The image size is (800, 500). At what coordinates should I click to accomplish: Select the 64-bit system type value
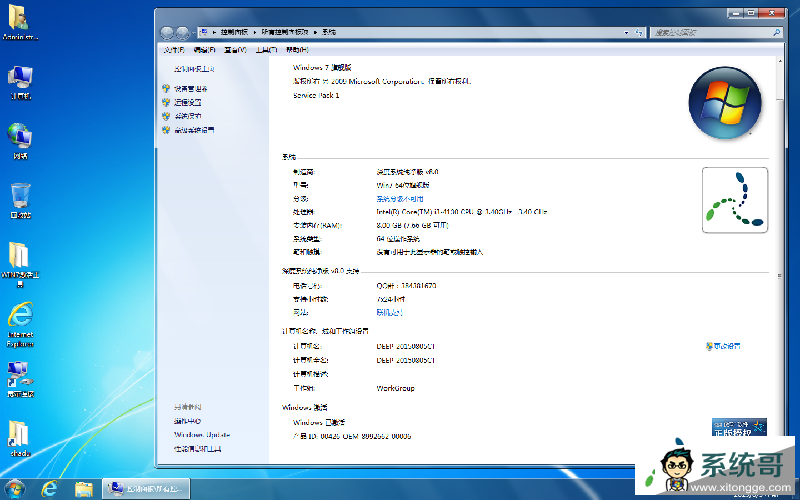click(398, 239)
